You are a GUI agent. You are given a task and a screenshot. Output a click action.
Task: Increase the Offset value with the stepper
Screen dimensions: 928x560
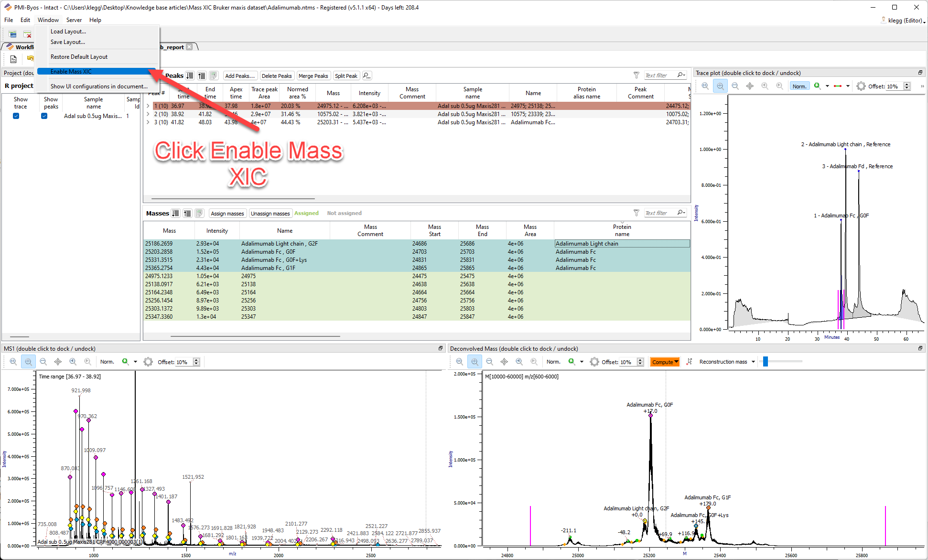907,83
